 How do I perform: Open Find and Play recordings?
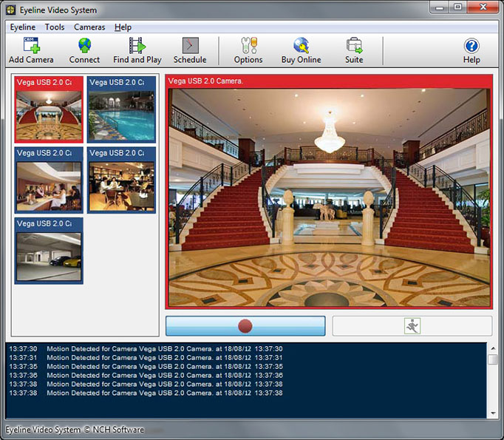(x=137, y=50)
